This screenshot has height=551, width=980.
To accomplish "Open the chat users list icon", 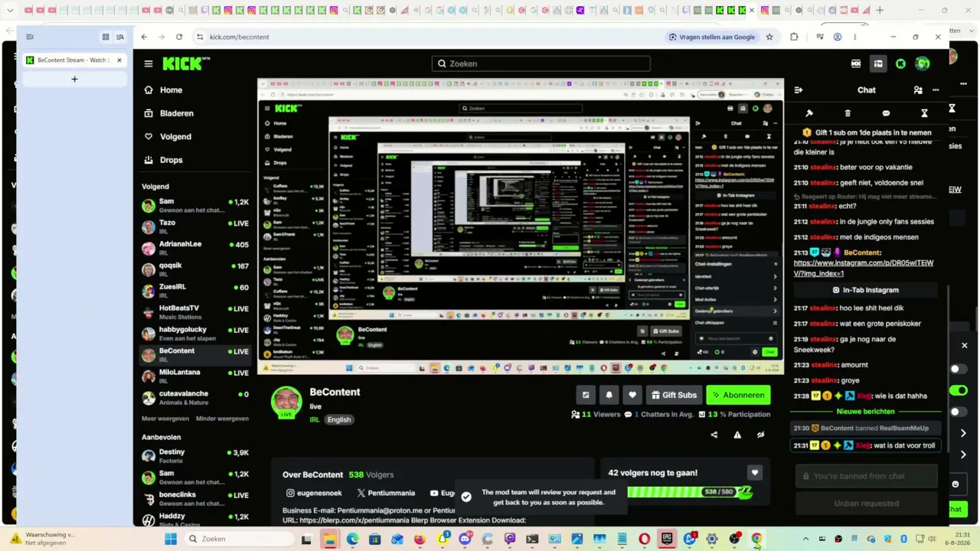I will tap(918, 90).
